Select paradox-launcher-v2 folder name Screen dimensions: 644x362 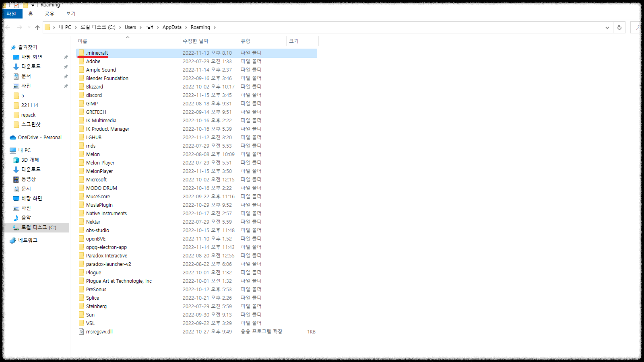point(109,264)
